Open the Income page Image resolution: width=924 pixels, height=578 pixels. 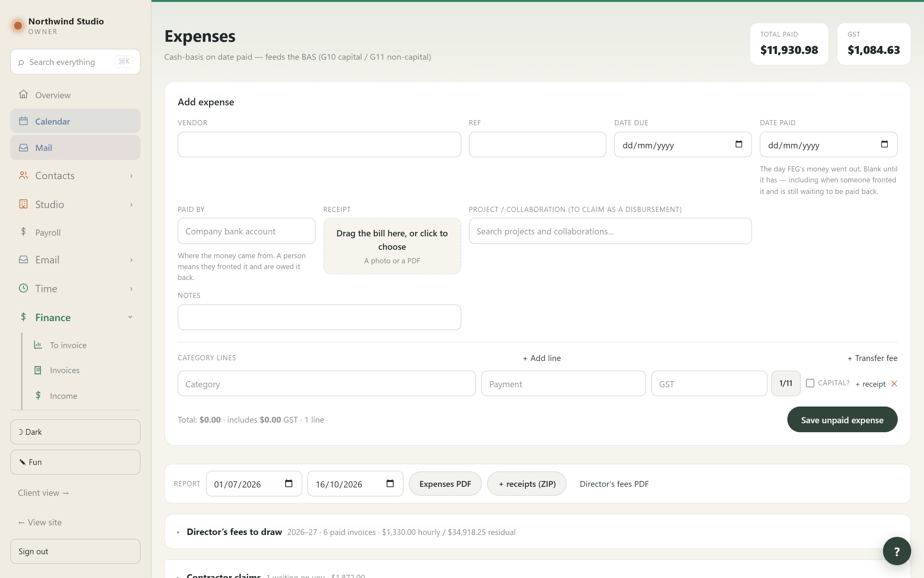(x=64, y=396)
